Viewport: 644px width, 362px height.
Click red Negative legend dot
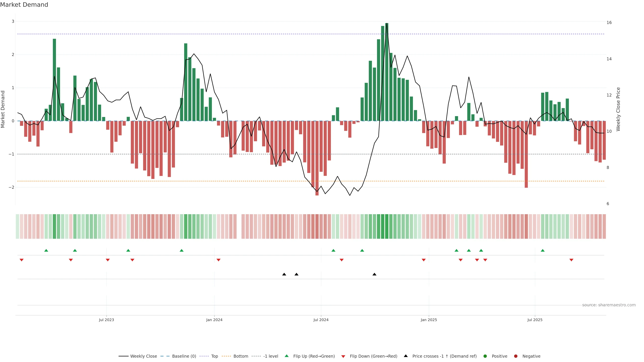click(516, 356)
